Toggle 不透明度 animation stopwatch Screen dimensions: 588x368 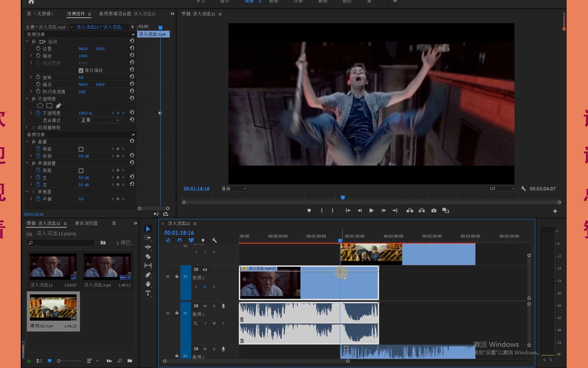[38, 113]
